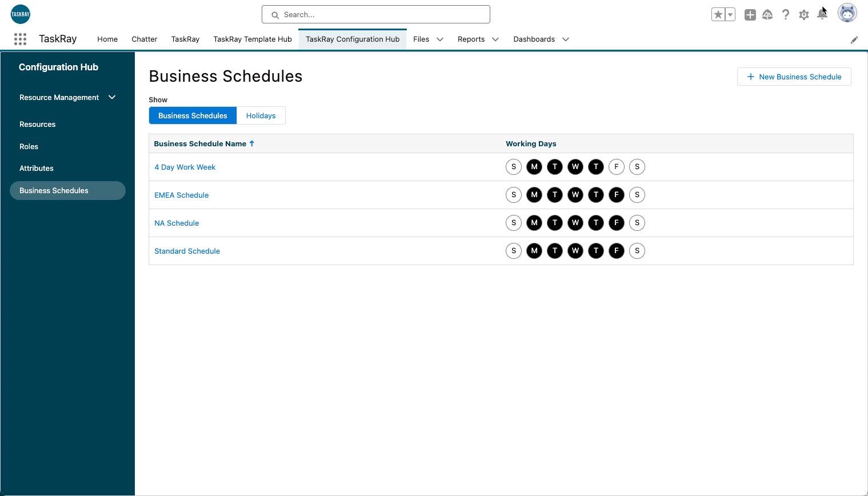Show the Business Schedules view toggle
Image resolution: width=868 pixels, height=496 pixels.
(193, 115)
